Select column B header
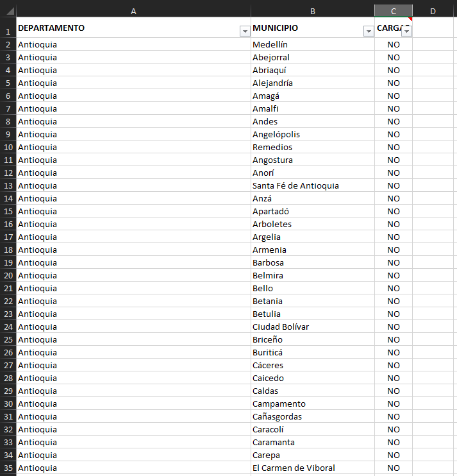Image resolution: width=457 pixels, height=476 pixels. (312, 11)
